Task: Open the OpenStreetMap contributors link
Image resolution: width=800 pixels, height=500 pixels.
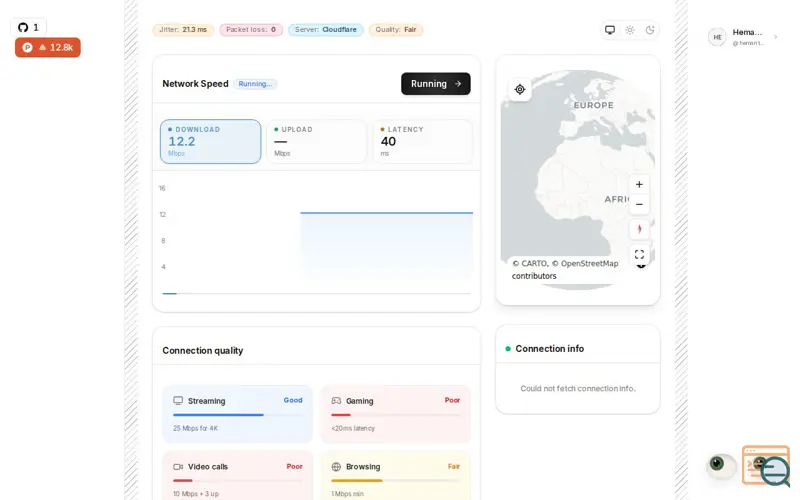Action: 565,269
